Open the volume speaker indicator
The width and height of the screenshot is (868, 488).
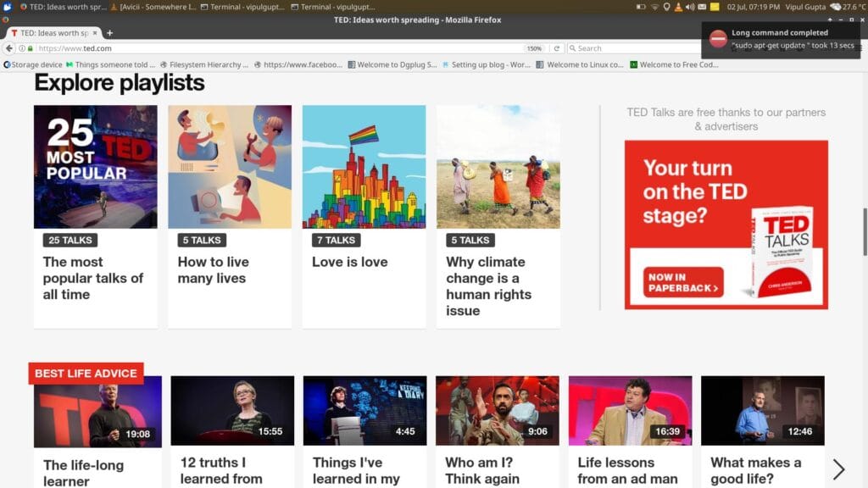pos(690,7)
